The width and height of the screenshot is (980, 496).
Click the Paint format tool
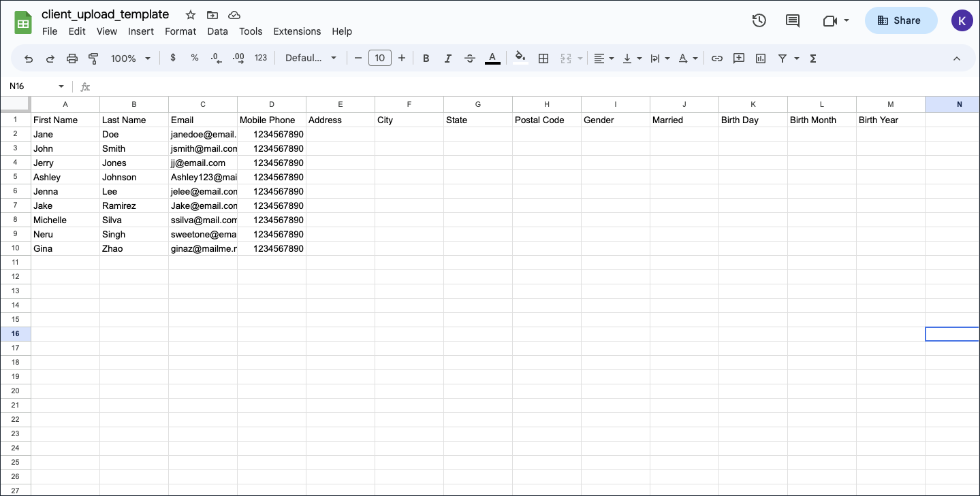(x=93, y=59)
